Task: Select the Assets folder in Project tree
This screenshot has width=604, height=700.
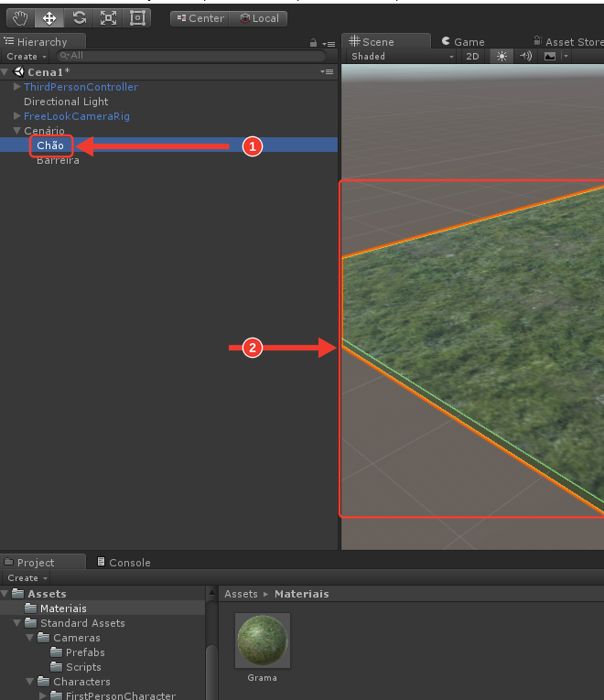Action: tap(47, 593)
